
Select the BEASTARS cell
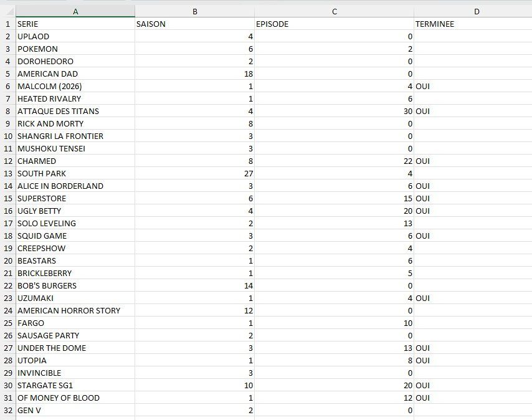click(x=75, y=261)
